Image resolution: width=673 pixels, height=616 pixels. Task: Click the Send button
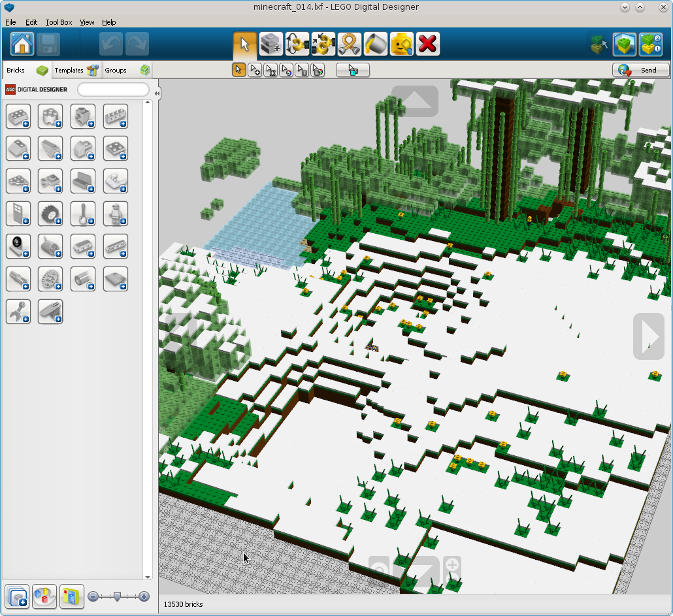(641, 70)
